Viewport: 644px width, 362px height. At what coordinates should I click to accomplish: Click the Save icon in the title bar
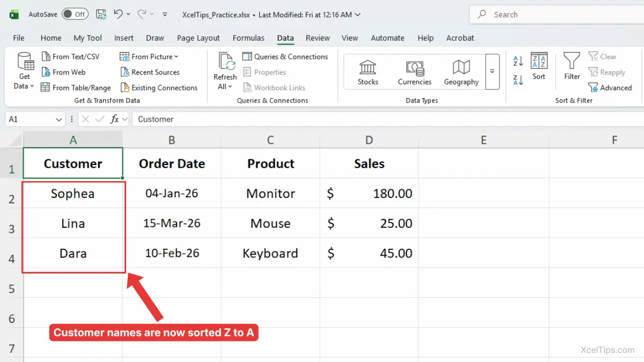[100, 14]
